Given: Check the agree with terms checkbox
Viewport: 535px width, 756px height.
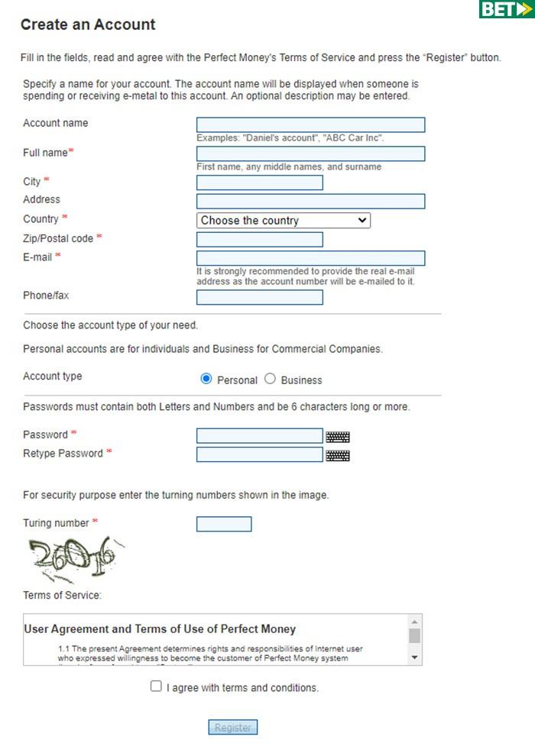Looking at the screenshot, I should tap(157, 687).
